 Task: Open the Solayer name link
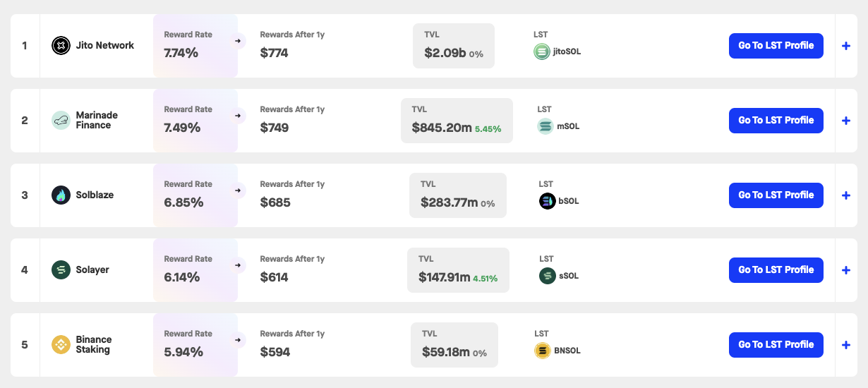92,270
